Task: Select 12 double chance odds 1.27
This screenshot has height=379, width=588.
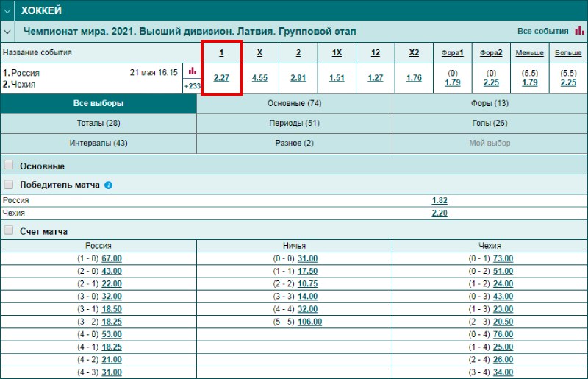Action: (x=376, y=78)
